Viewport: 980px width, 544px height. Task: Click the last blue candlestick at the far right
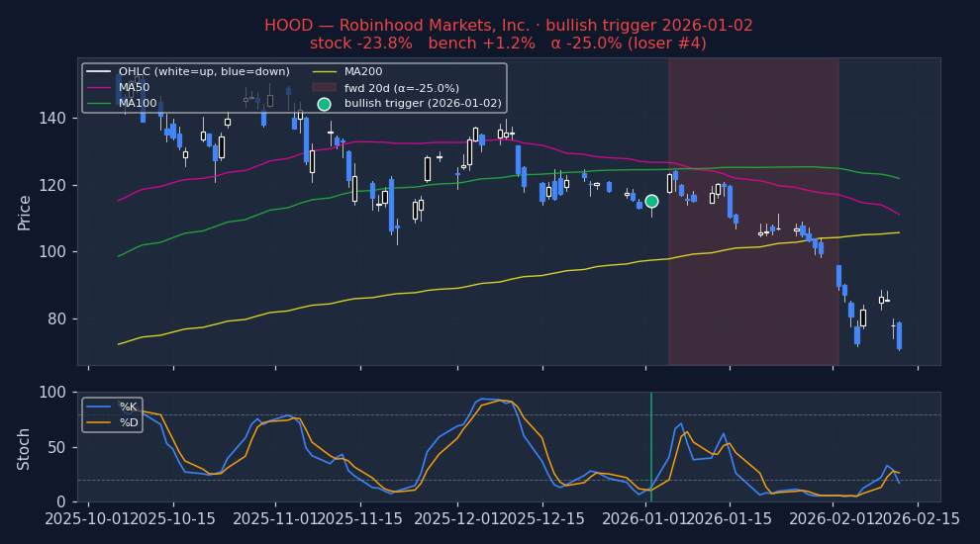(x=899, y=335)
